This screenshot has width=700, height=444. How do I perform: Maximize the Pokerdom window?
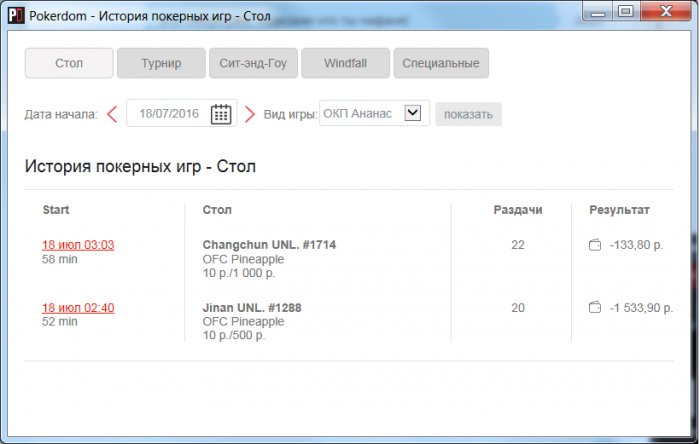click(x=626, y=11)
